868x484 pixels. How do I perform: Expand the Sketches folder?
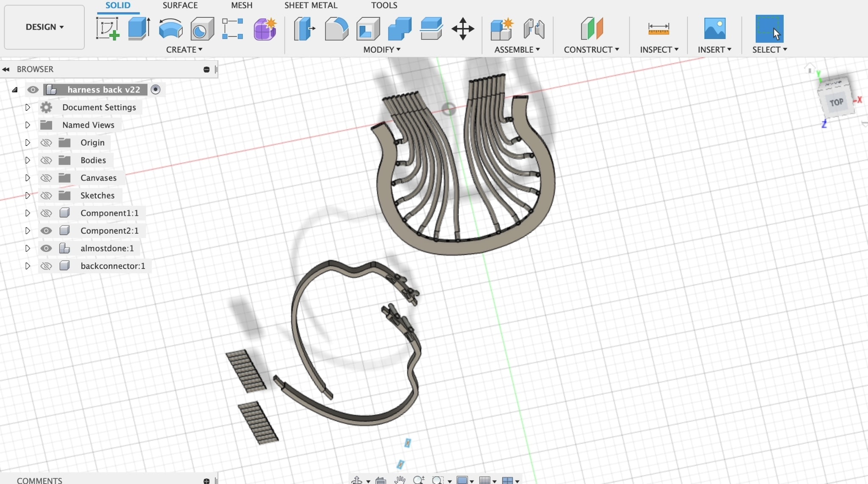click(28, 196)
